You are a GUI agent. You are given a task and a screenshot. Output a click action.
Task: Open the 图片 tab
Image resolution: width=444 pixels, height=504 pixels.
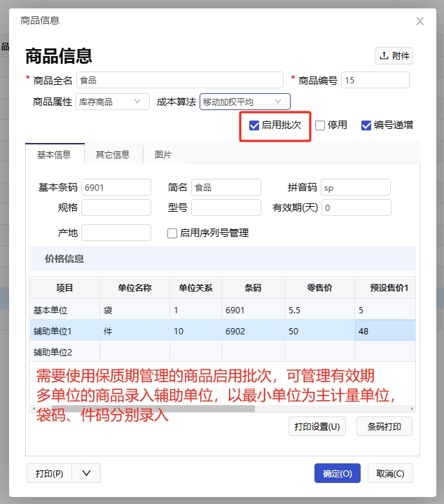[x=163, y=155]
